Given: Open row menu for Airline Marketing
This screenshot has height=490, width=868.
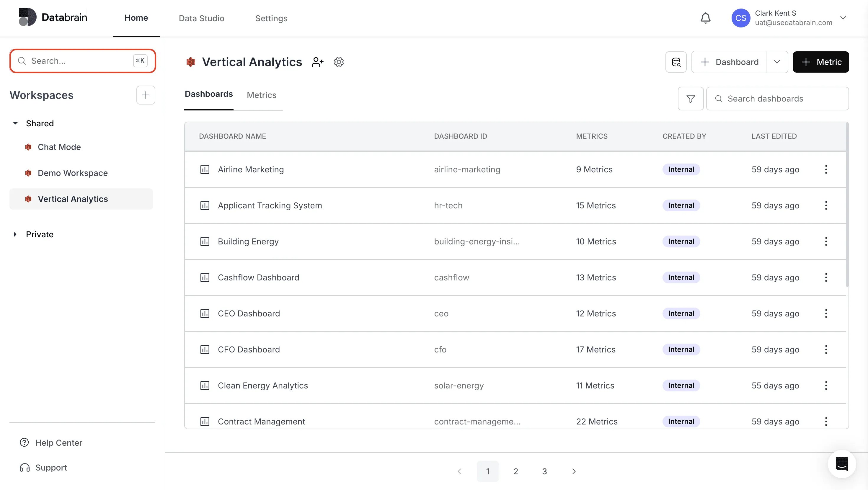Looking at the screenshot, I should (x=825, y=169).
